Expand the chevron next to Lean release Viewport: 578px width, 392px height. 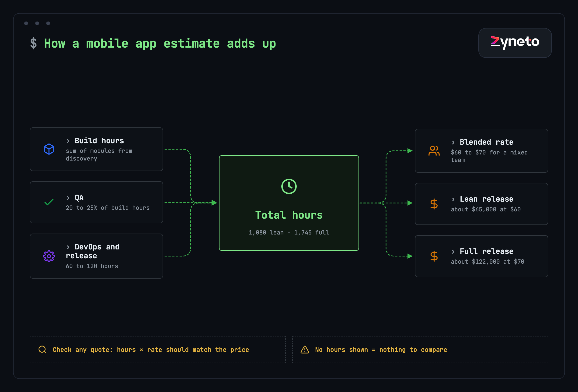[x=453, y=199]
